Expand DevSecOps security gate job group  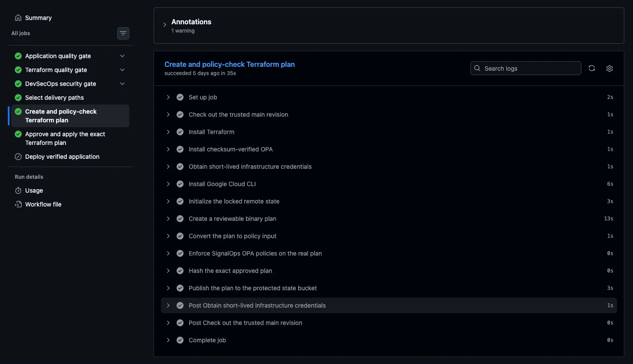122,84
